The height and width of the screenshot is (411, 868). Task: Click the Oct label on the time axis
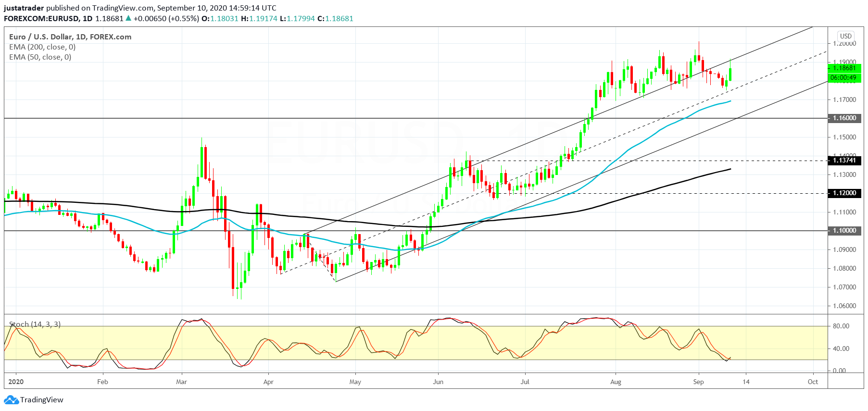(x=813, y=382)
